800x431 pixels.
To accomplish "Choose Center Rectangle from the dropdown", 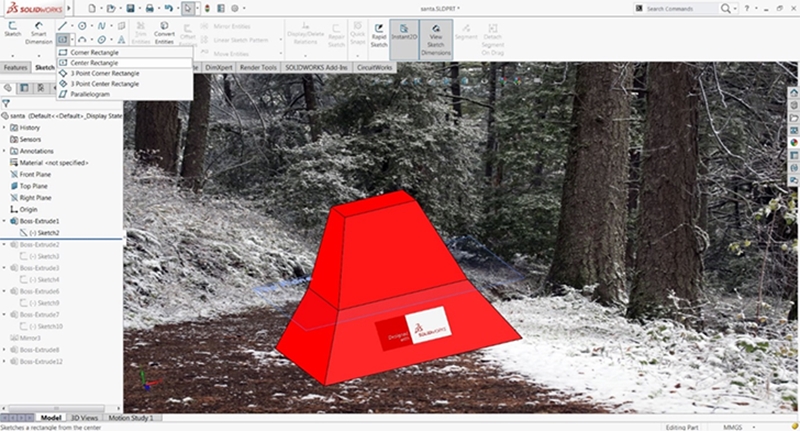I will tap(124, 63).
